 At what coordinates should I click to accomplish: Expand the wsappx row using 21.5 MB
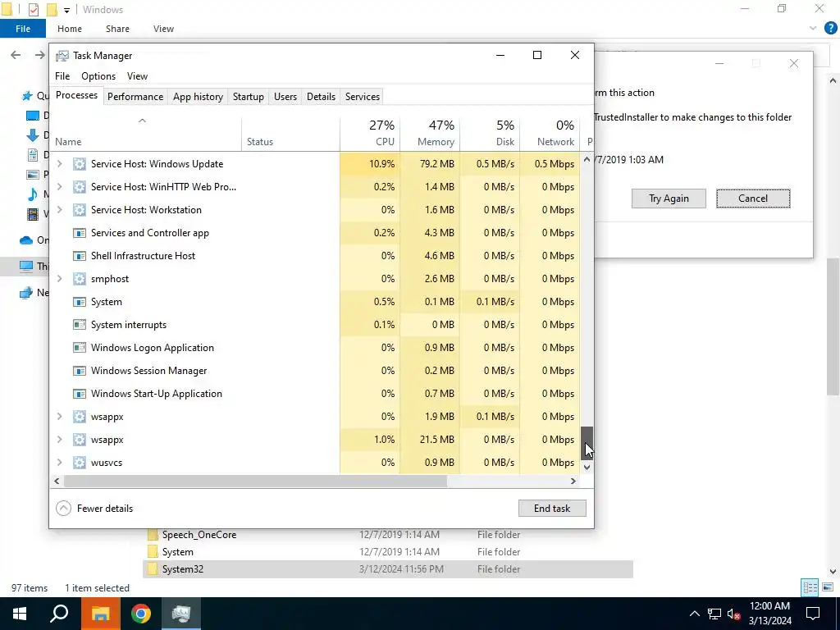59,440
